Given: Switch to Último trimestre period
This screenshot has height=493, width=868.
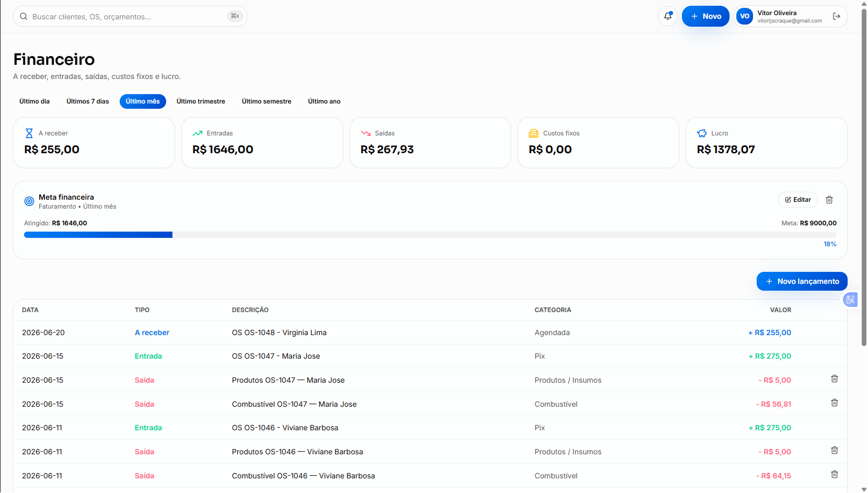Looking at the screenshot, I should [x=201, y=101].
